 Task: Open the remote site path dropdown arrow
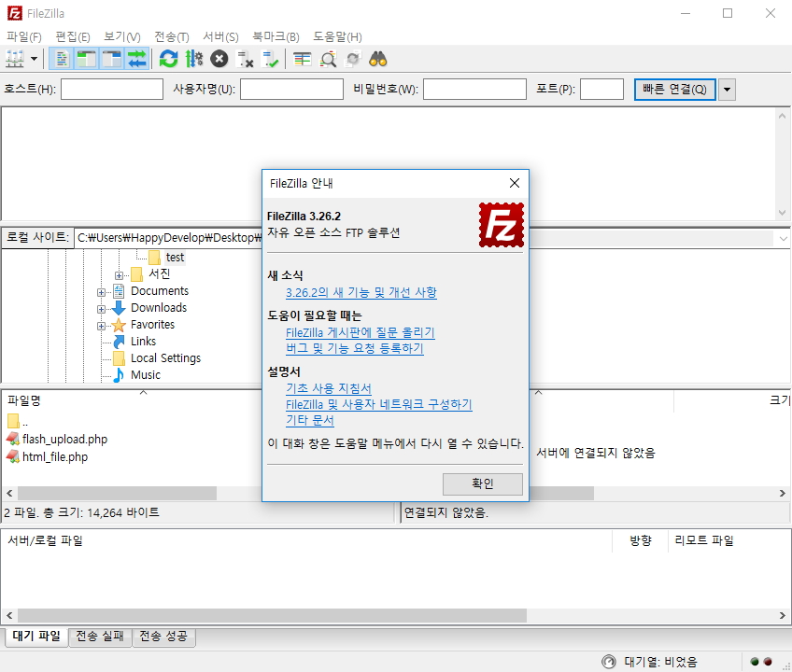[783, 238]
